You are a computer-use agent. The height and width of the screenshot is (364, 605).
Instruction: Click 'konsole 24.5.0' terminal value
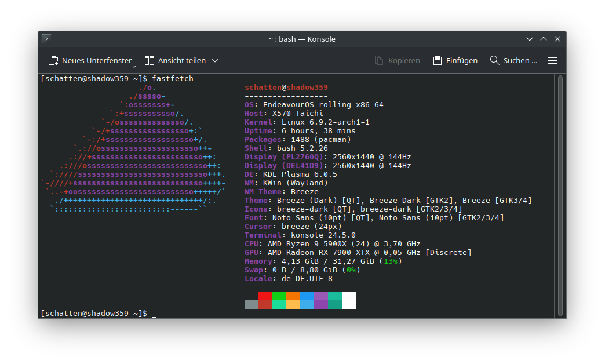coord(323,235)
